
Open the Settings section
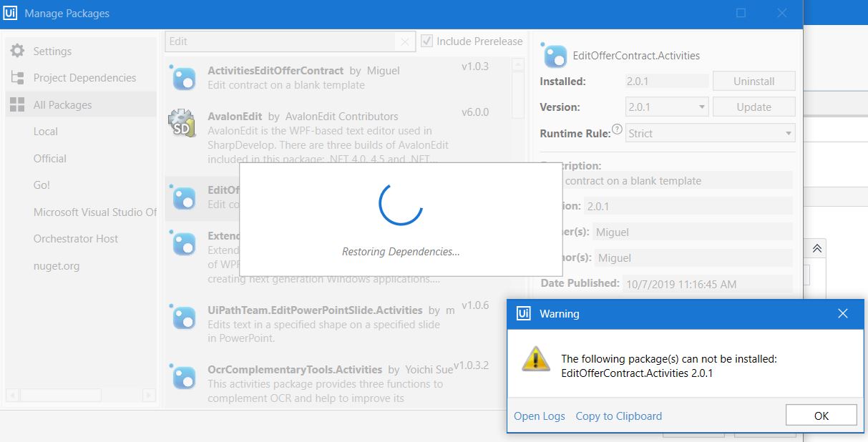coord(52,51)
